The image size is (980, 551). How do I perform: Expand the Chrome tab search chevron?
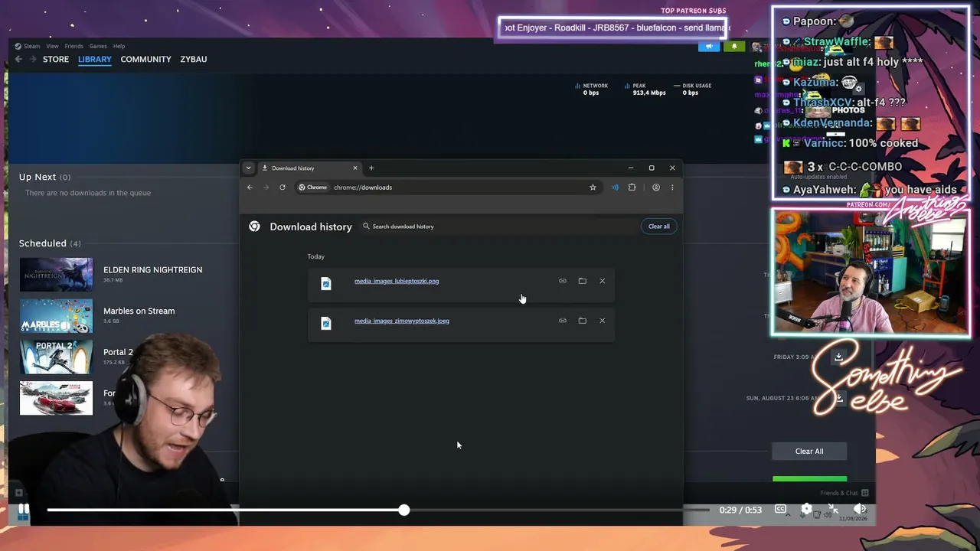pos(248,168)
